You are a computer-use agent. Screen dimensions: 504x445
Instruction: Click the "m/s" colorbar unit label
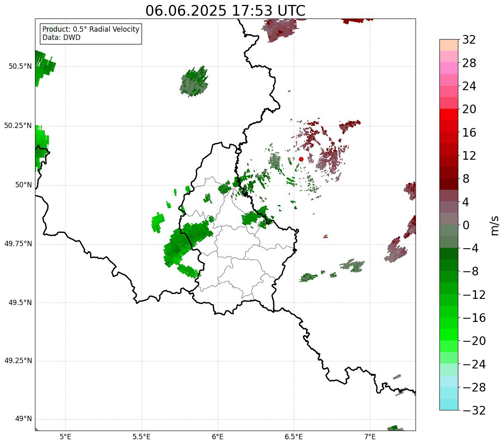coord(495,225)
